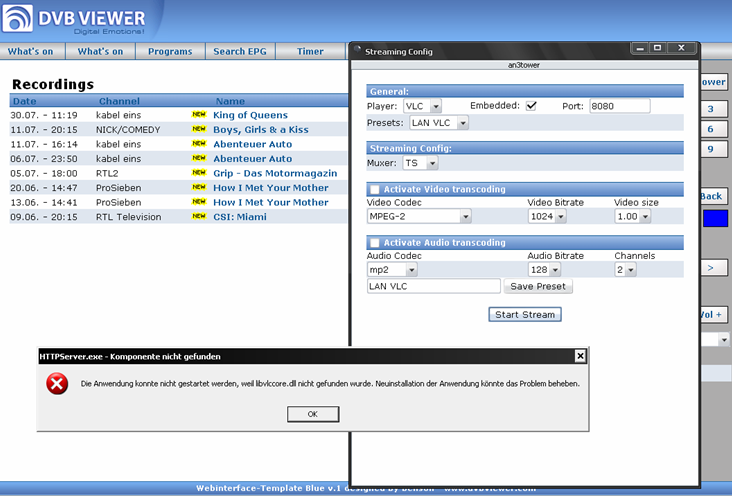Confirm error dialog with OK button

coord(313,414)
